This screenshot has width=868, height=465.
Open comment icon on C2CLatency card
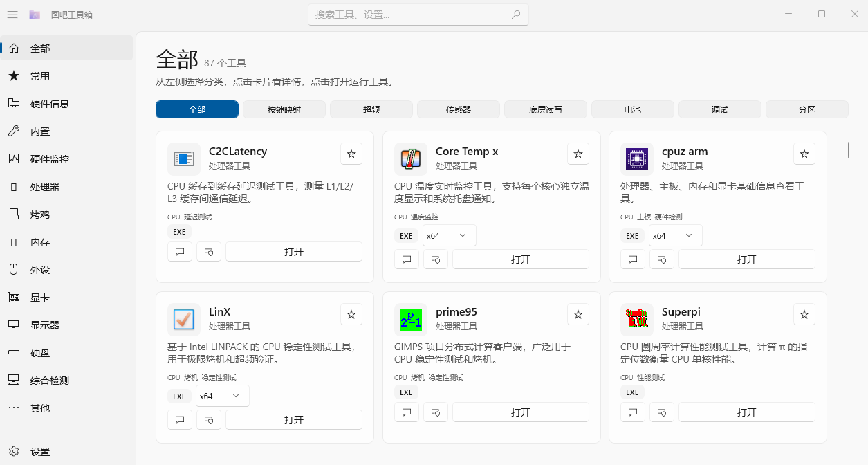[x=180, y=252]
